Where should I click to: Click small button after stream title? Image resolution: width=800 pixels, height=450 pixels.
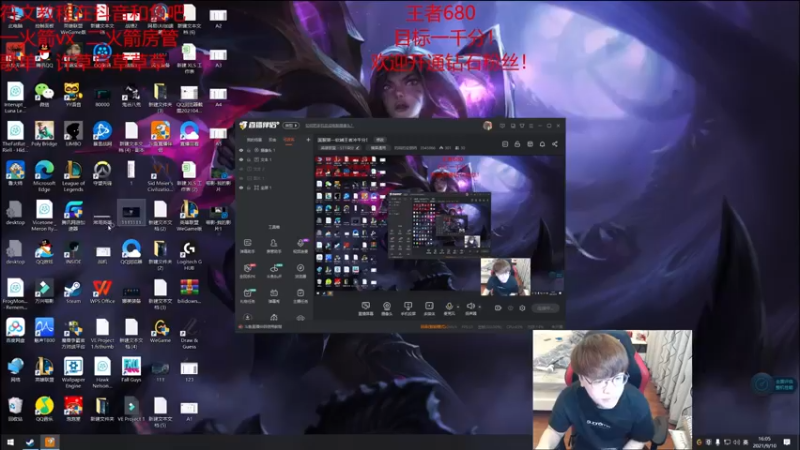point(380,140)
